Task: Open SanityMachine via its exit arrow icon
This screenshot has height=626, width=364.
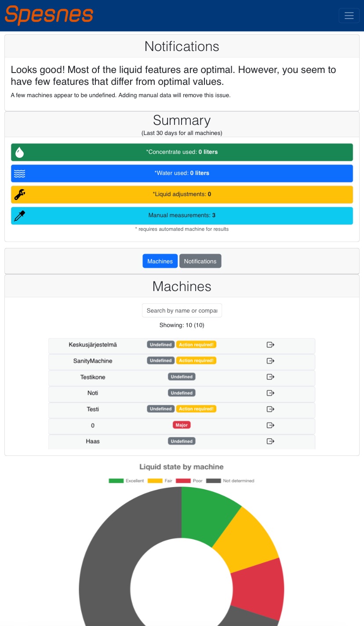Action: (x=270, y=361)
